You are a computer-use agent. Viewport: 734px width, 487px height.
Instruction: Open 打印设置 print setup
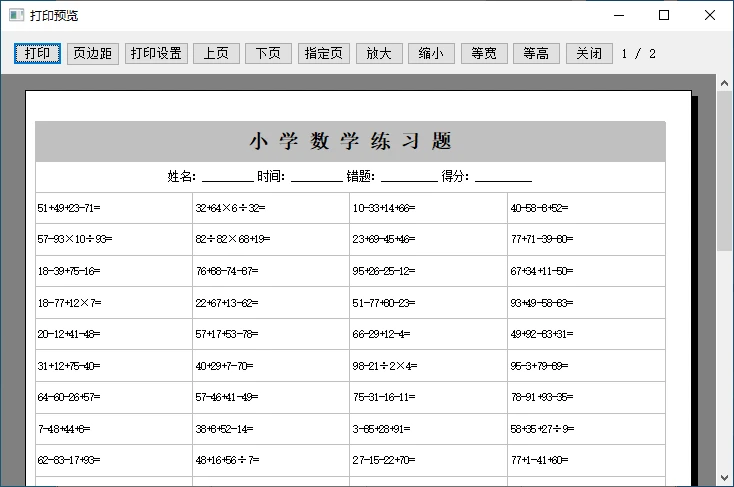point(156,54)
